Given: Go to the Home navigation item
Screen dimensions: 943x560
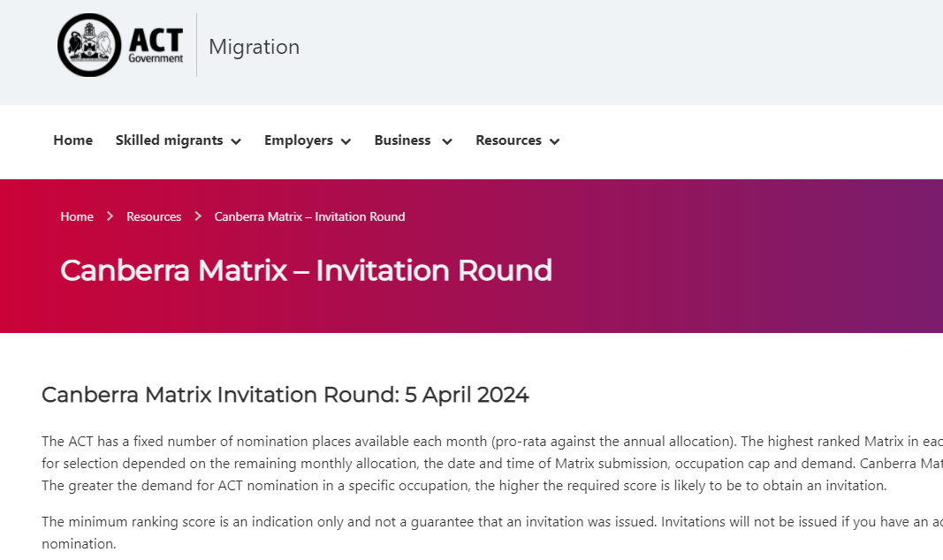Looking at the screenshot, I should click(x=72, y=140).
